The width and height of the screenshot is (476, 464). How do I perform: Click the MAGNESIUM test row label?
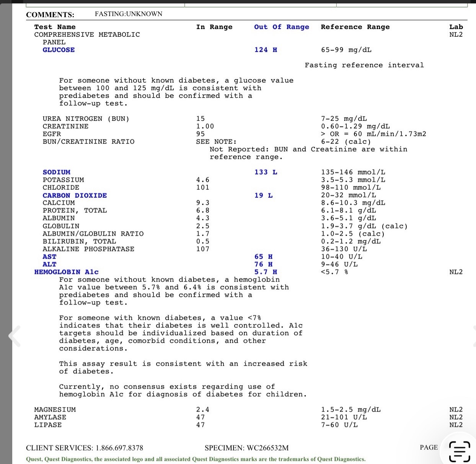55,410
